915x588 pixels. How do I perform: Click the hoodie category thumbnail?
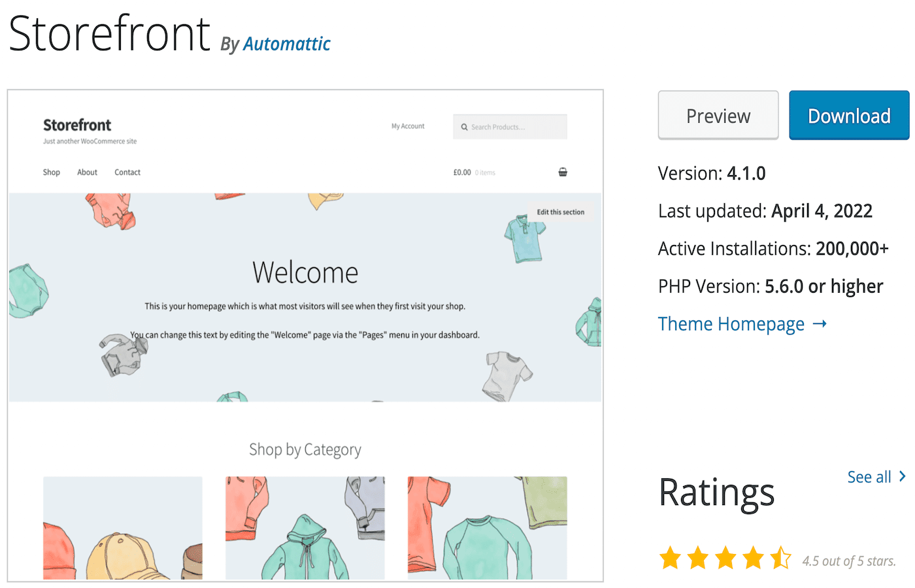coord(305,528)
